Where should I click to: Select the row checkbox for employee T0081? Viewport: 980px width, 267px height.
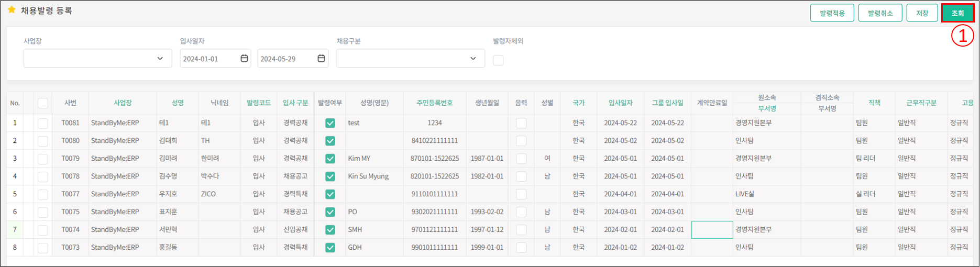pos(43,123)
